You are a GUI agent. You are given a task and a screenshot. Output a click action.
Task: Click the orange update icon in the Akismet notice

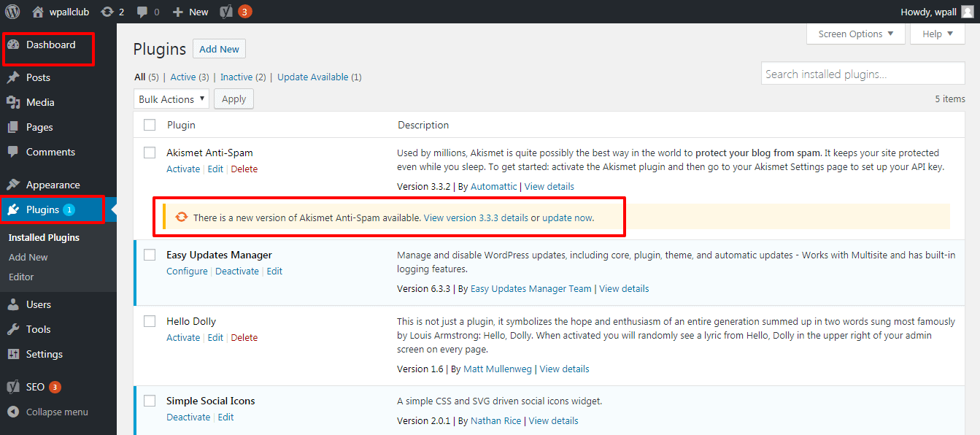click(x=181, y=217)
